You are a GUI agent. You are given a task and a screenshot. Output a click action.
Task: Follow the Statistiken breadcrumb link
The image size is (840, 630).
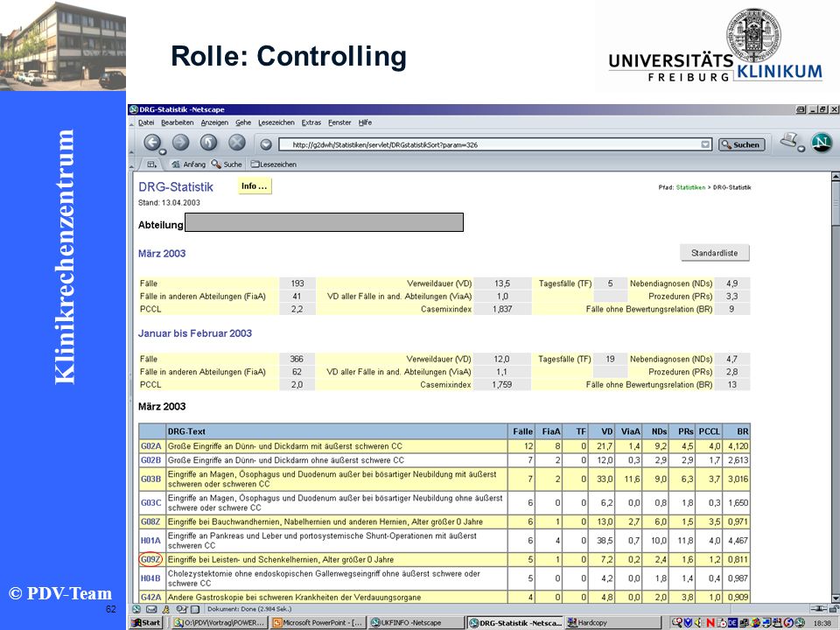pyautogui.click(x=690, y=187)
